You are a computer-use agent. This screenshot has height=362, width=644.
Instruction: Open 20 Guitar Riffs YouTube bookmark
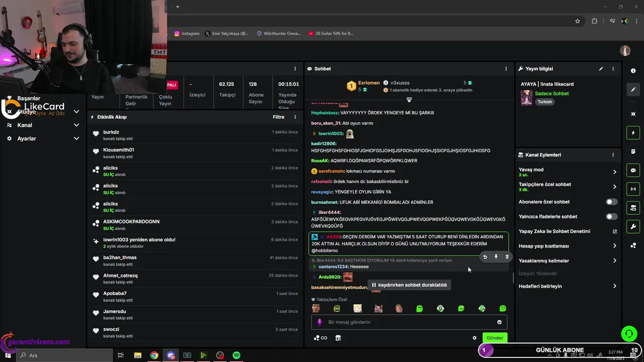[x=331, y=34]
